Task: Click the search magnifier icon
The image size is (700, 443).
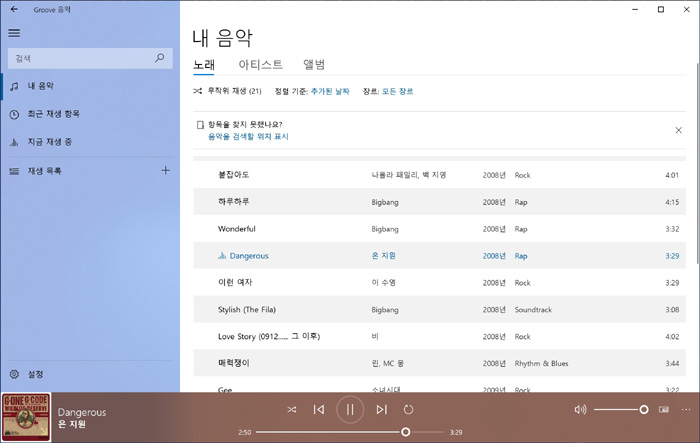Action: 159,58
